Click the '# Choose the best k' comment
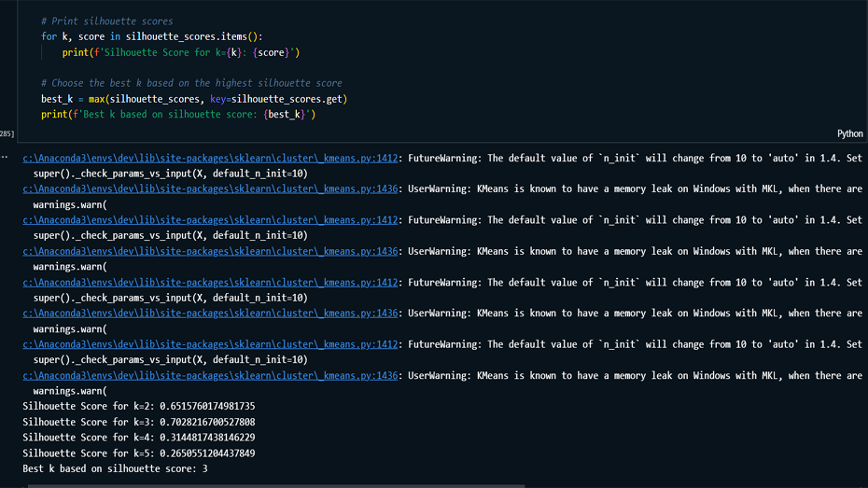868x488 pixels. 191,83
